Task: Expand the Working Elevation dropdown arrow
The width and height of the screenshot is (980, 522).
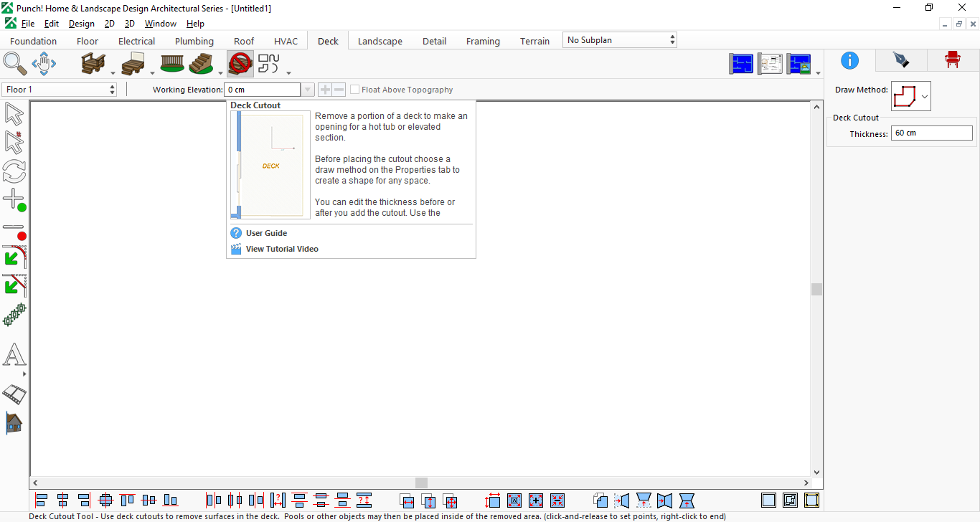Action: 308,90
